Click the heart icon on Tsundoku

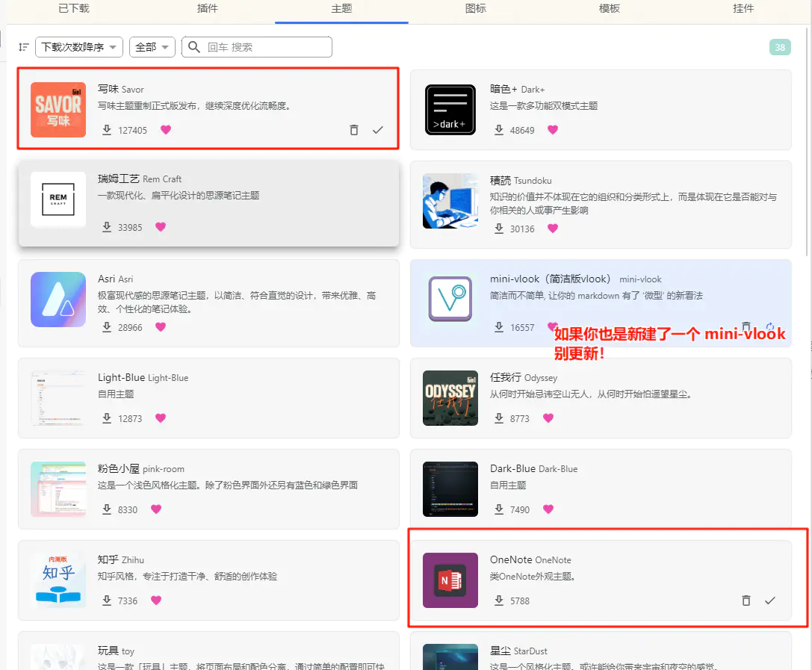[553, 229]
